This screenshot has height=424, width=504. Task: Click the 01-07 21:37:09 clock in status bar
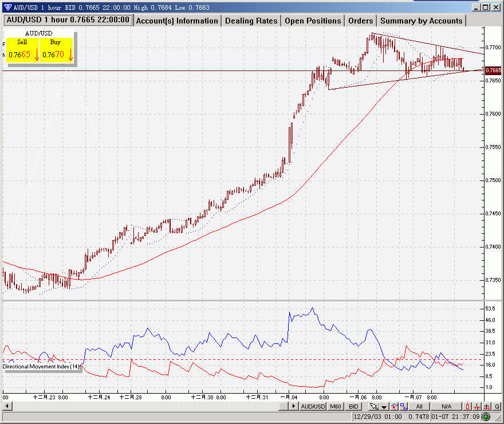455,417
